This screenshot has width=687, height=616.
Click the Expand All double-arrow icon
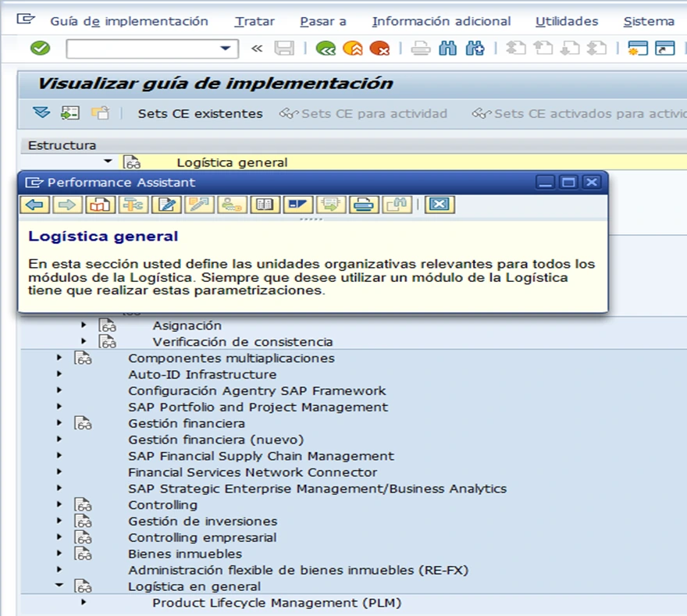[41, 113]
